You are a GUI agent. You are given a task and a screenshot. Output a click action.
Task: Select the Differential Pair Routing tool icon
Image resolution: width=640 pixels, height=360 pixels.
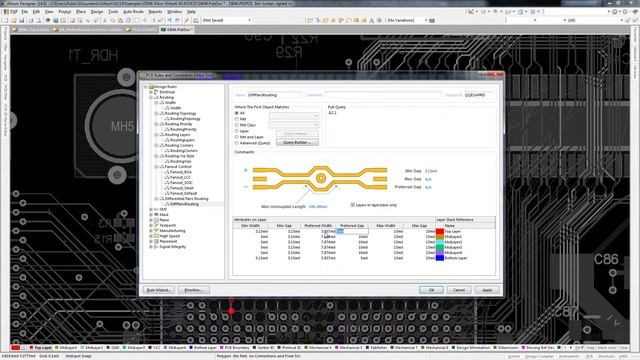click(325, 20)
